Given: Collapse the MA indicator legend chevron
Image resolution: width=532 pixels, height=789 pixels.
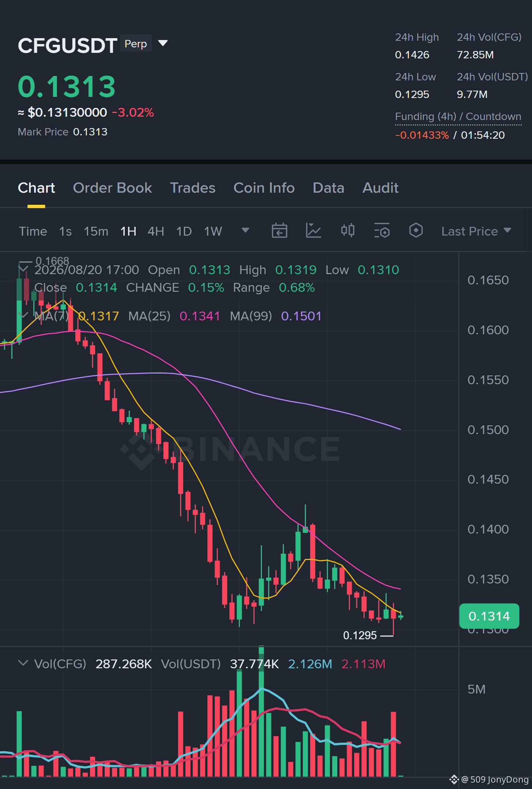Looking at the screenshot, I should pos(23,315).
